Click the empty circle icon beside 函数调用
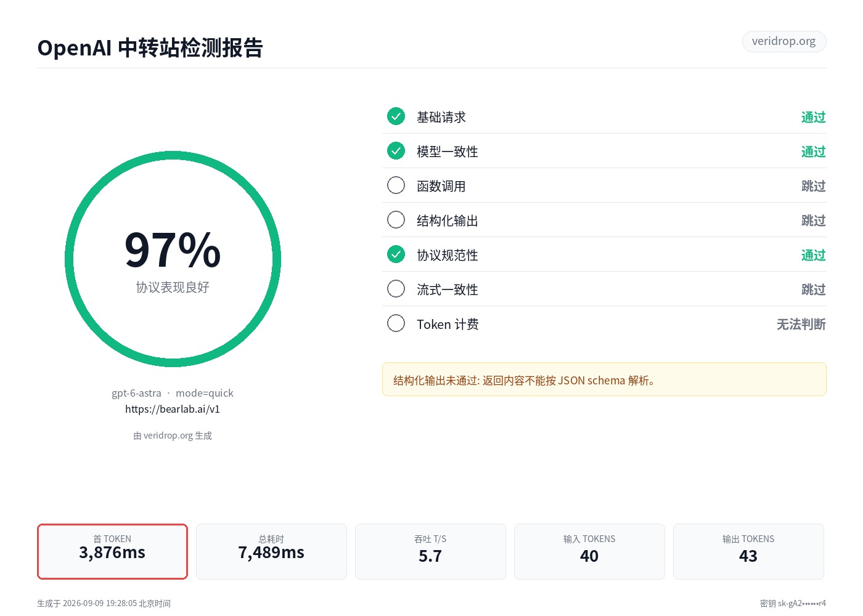This screenshot has width=863, height=616. (396, 185)
